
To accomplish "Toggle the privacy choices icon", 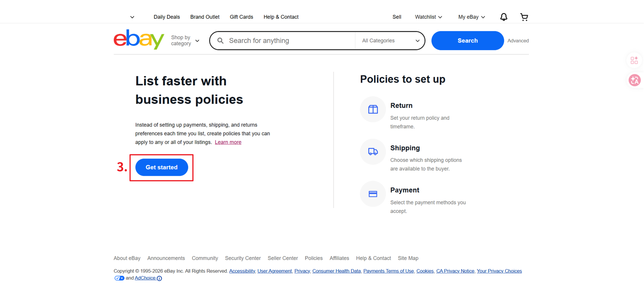I will (x=119, y=278).
